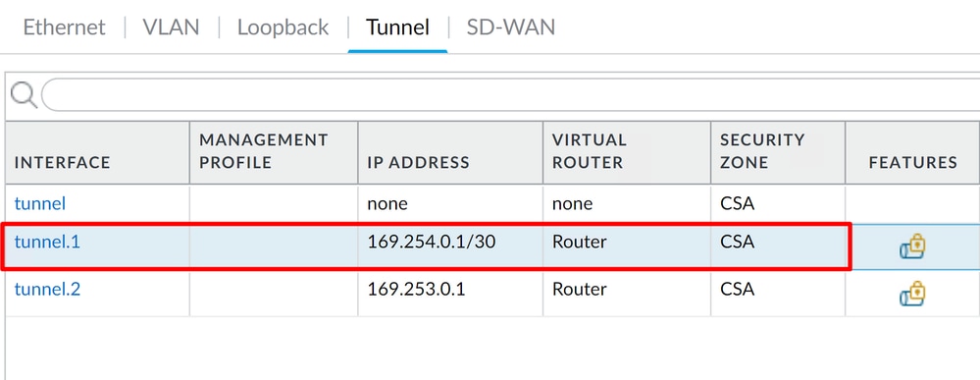
Task: Switch to the Ethernet tab
Action: pos(65,27)
